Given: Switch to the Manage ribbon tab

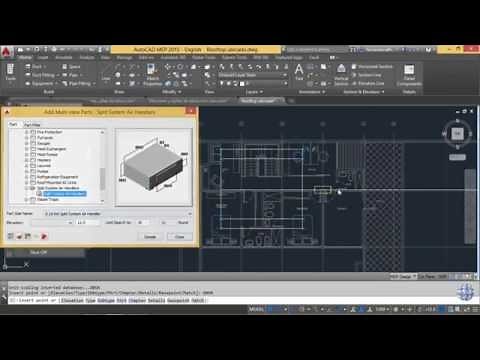Looking at the screenshot, I should pyautogui.click(x=124, y=58).
